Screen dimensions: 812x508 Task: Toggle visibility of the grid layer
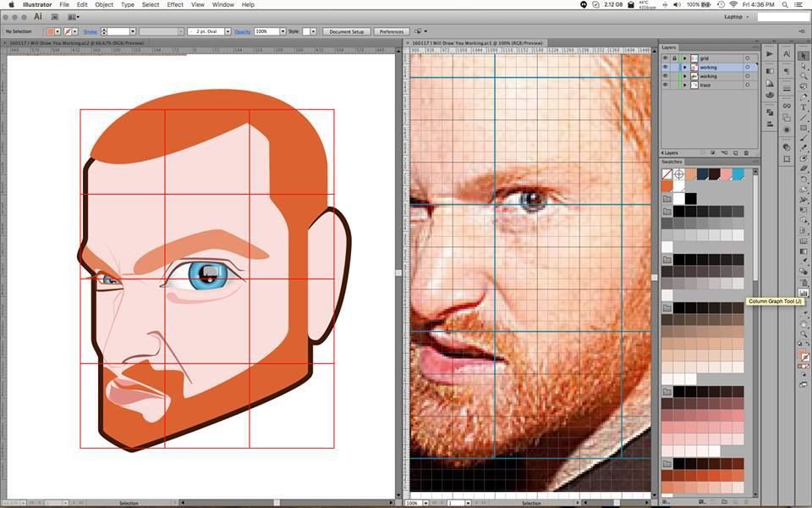[x=666, y=58]
